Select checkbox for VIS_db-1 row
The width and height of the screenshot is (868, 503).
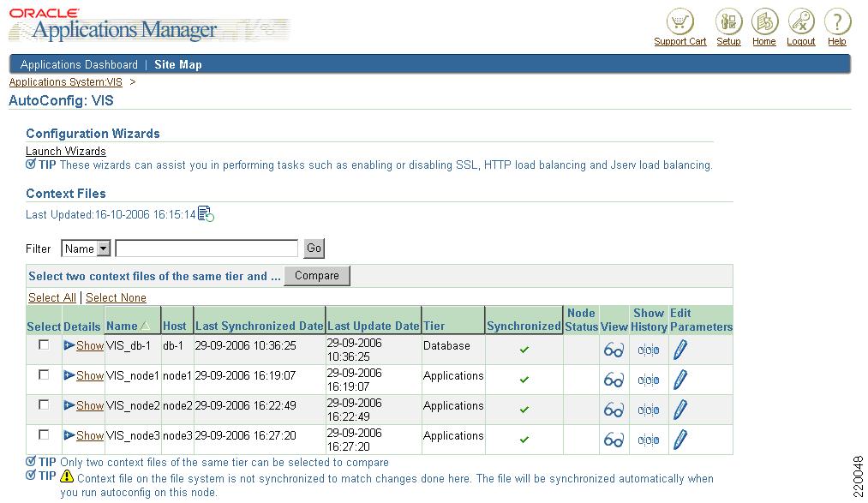click(x=44, y=344)
